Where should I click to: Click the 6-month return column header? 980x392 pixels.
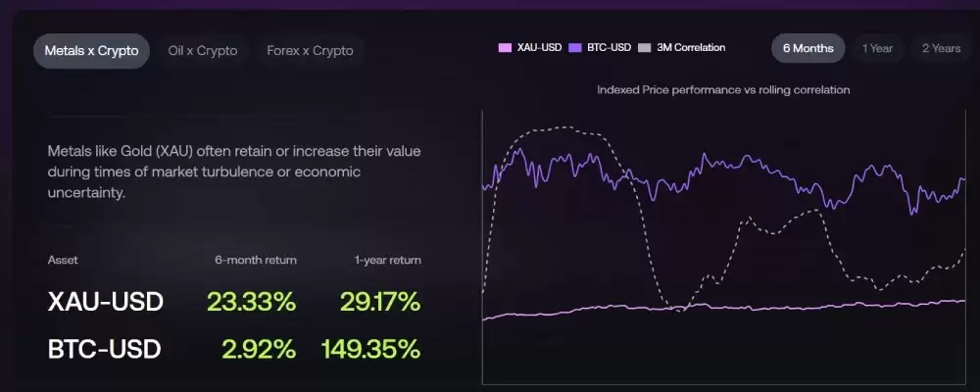256,260
